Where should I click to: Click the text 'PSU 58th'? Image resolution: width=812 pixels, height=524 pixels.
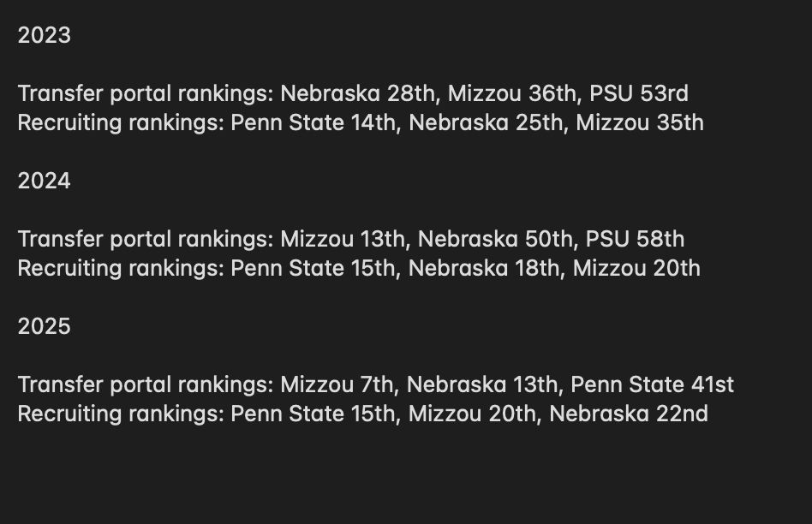pos(636,239)
